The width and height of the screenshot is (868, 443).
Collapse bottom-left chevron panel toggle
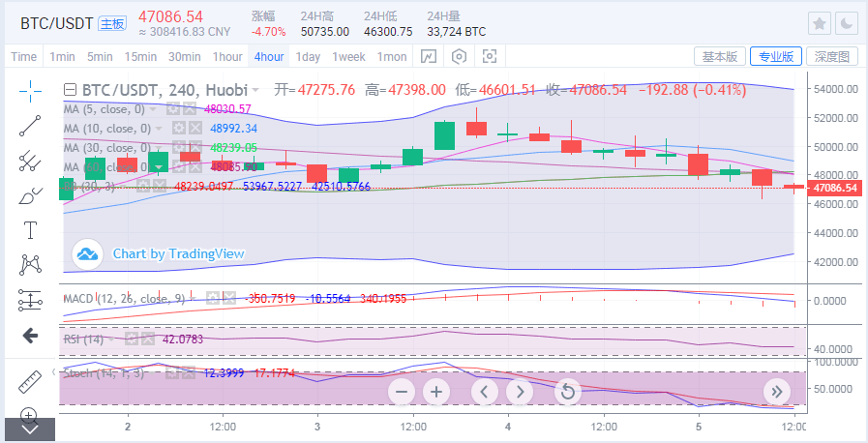click(x=30, y=429)
